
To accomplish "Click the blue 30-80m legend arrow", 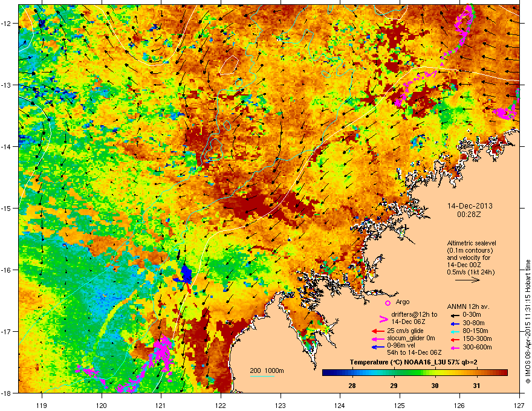I will (455, 323).
